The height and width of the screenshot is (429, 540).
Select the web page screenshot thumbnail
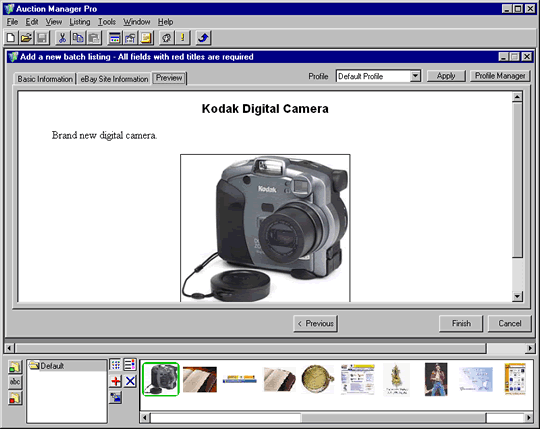(357, 379)
